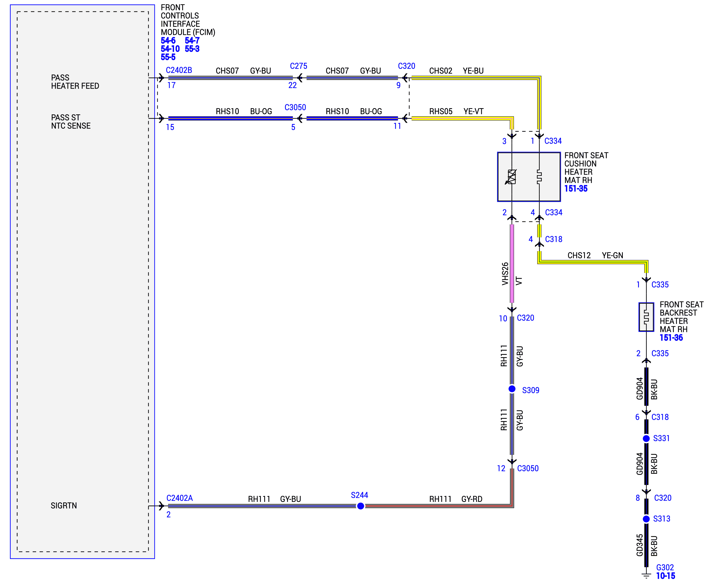The image size is (714, 588).
Task: Click heater element symbol in cushion heater mat
Action: (539, 177)
